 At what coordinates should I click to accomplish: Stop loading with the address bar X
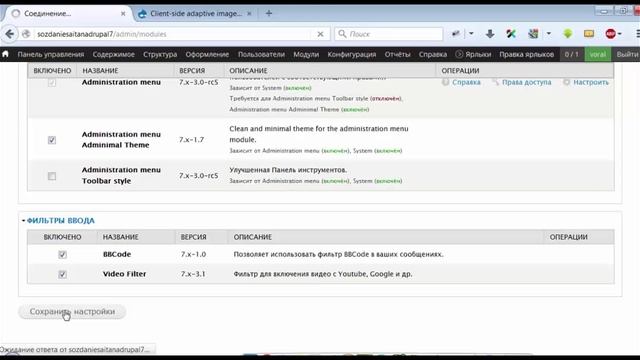320,34
